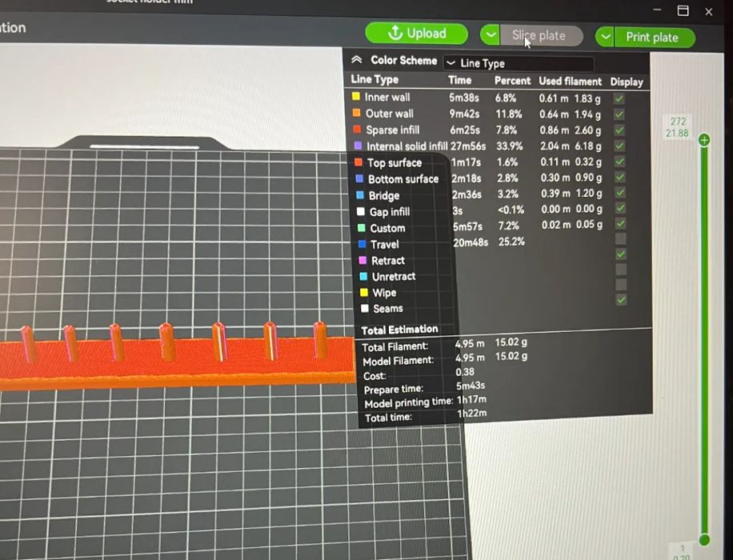The height and width of the screenshot is (560, 733).
Task: Toggle Bottom surface display checkbox
Action: tap(620, 177)
